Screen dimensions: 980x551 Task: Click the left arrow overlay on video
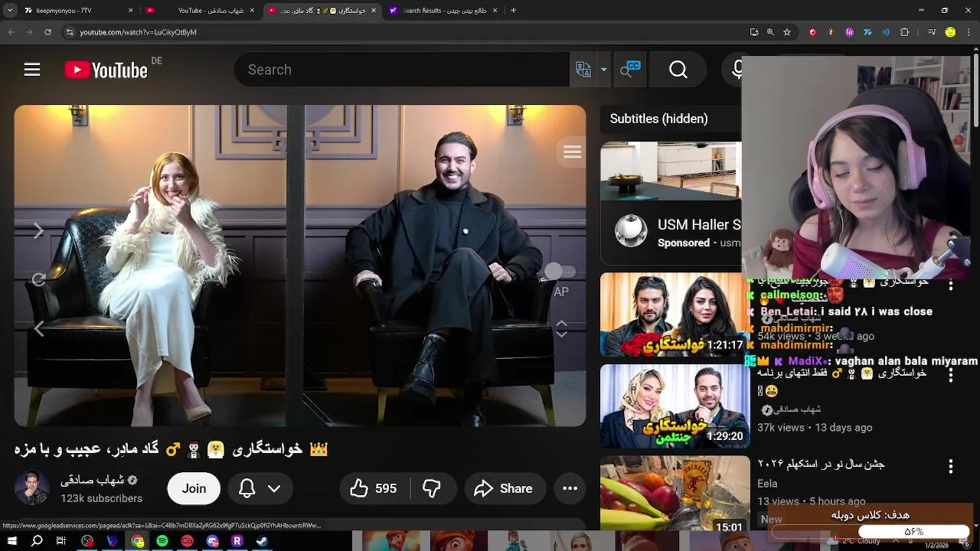[38, 328]
